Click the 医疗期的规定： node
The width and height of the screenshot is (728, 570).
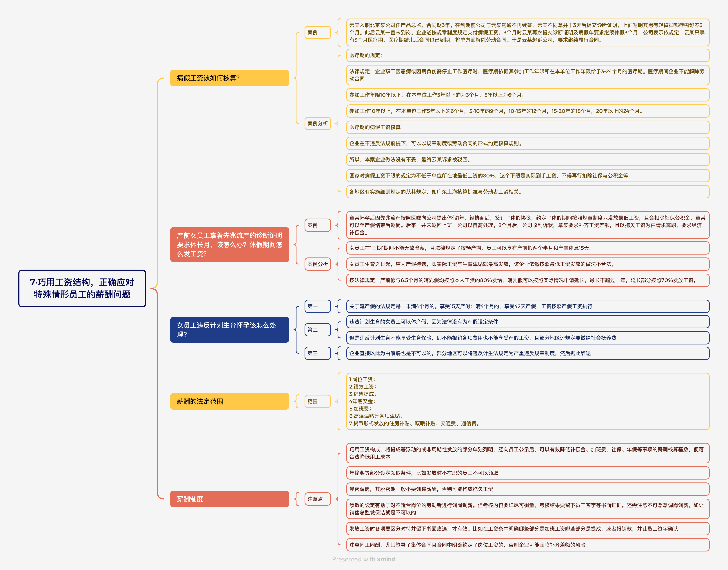pyautogui.click(x=528, y=55)
